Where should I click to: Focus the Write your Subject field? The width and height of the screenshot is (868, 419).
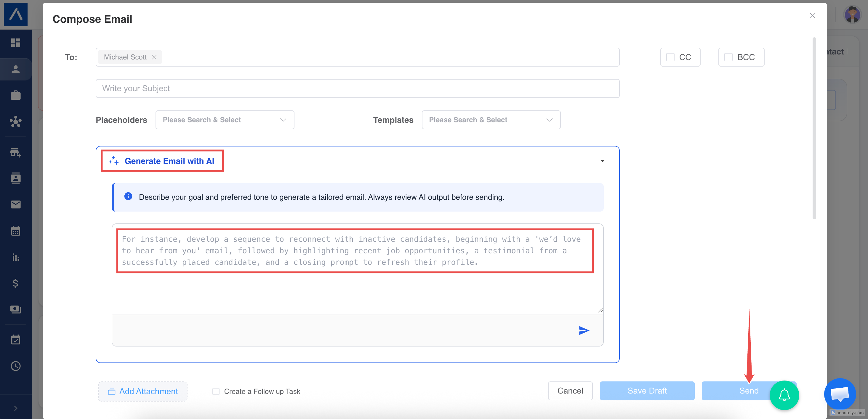[x=357, y=88]
